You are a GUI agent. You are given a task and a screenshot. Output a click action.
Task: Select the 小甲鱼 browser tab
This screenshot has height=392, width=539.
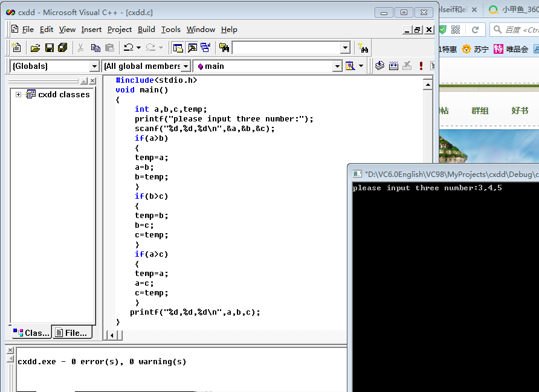514,10
